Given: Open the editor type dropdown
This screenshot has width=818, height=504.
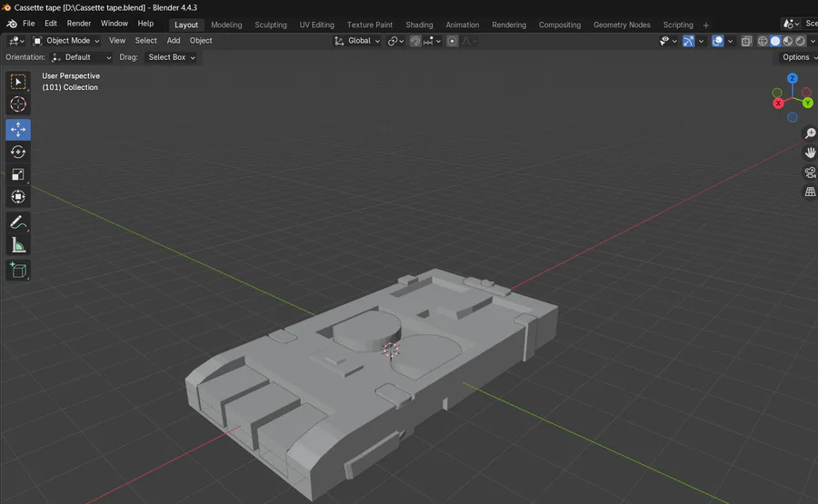Looking at the screenshot, I should tap(16, 41).
